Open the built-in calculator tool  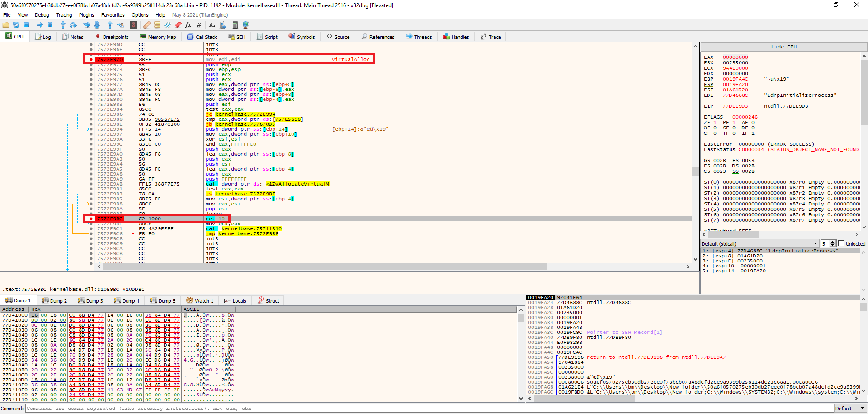coord(235,25)
